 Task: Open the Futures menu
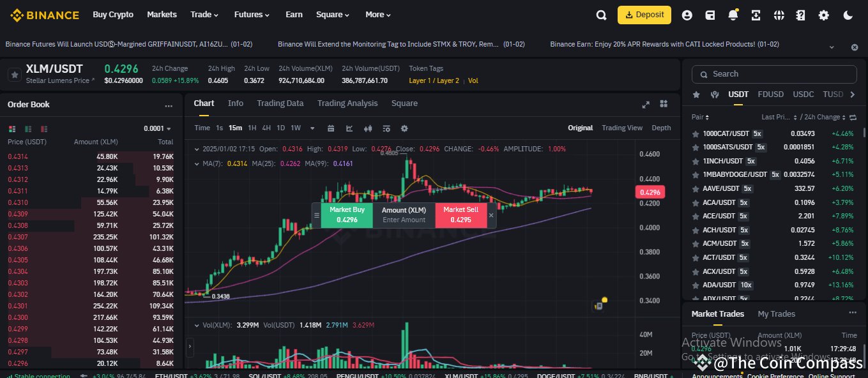coord(252,15)
